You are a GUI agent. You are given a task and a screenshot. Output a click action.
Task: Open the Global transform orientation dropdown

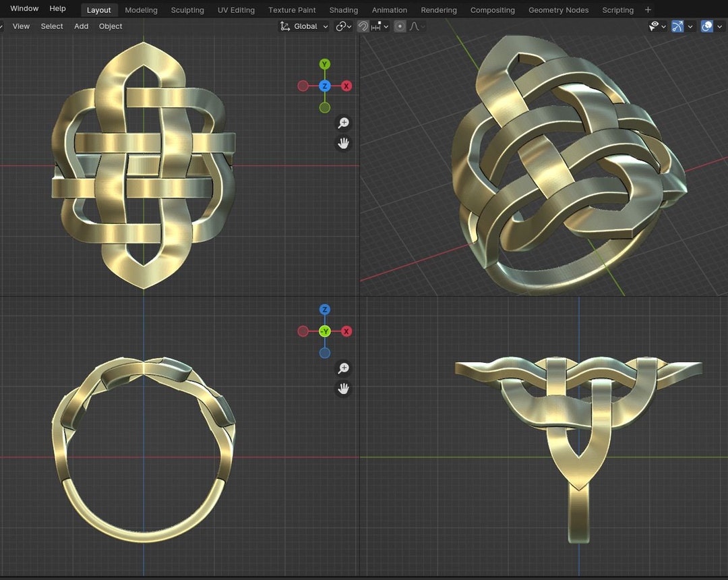click(302, 26)
